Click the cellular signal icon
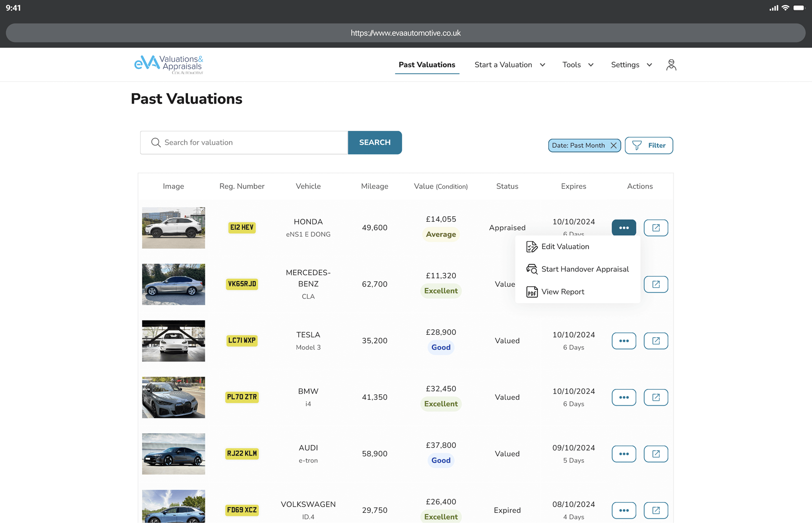 774,8
